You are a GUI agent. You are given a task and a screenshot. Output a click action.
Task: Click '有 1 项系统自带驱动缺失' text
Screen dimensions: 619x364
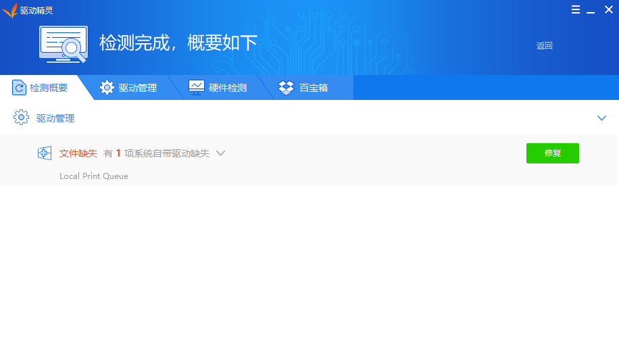[156, 153]
